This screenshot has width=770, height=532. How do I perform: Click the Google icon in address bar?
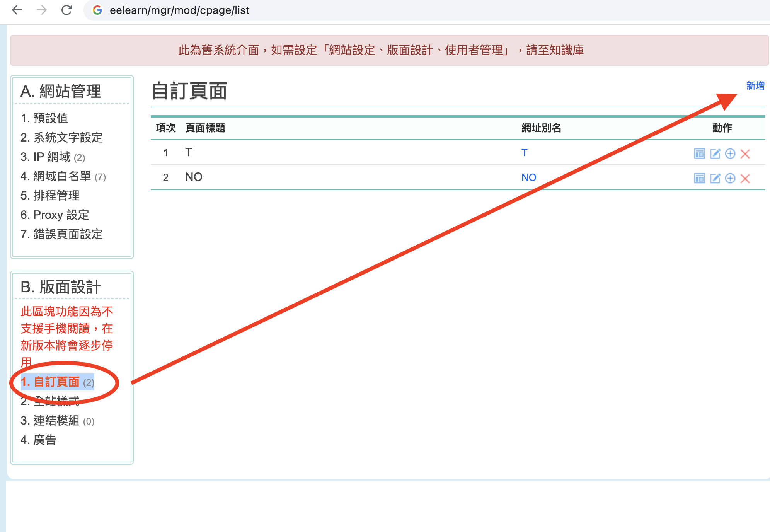[97, 10]
